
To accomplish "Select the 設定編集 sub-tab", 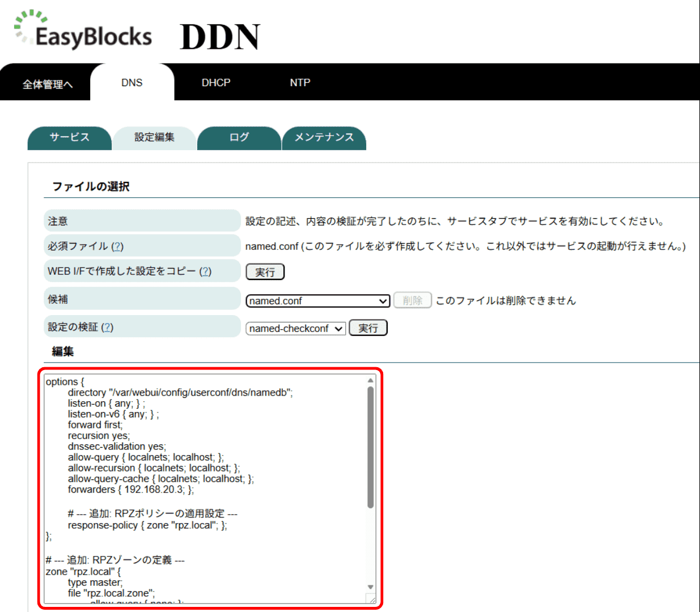I will pos(154,138).
